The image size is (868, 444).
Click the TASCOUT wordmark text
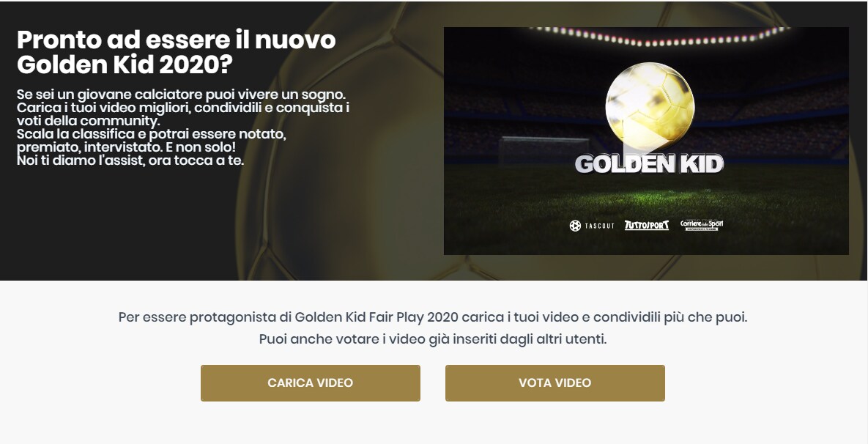pyautogui.click(x=599, y=226)
